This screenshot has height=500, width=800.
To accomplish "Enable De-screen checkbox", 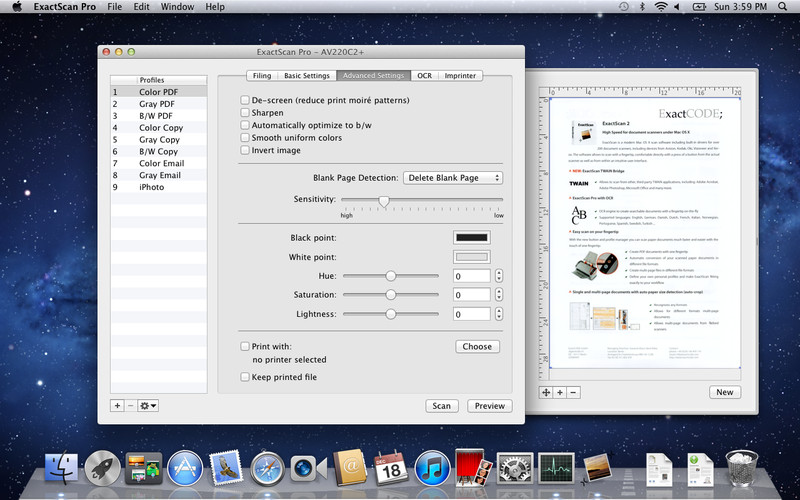I will 245,100.
